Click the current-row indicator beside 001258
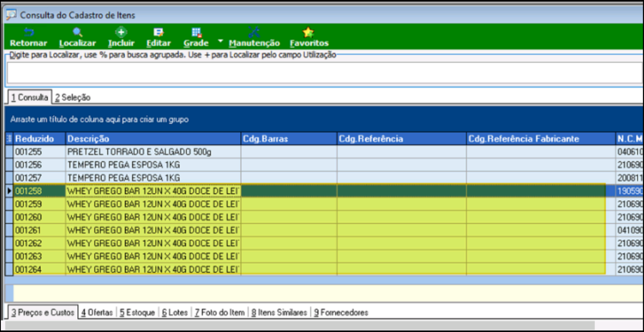The height and width of the screenshot is (332, 644). coord(10,191)
